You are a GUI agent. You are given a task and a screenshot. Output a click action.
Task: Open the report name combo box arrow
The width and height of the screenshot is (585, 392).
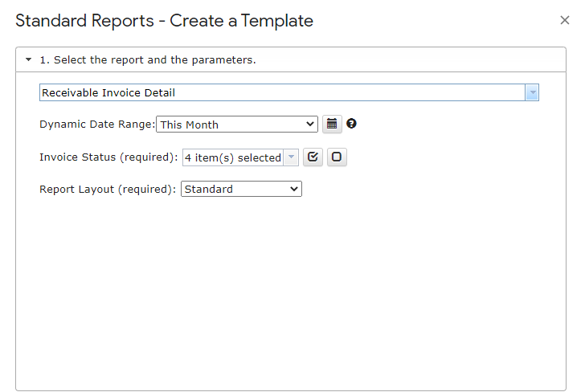(532, 92)
